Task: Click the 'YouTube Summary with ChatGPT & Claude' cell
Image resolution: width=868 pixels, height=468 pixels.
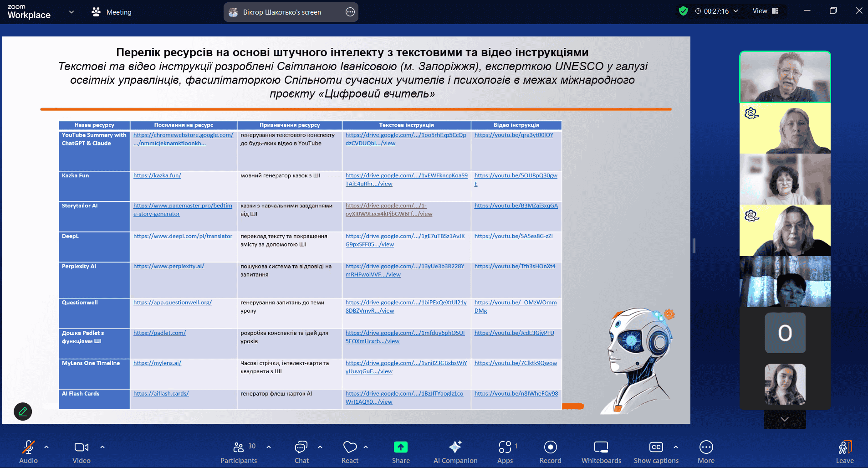Action: point(94,151)
